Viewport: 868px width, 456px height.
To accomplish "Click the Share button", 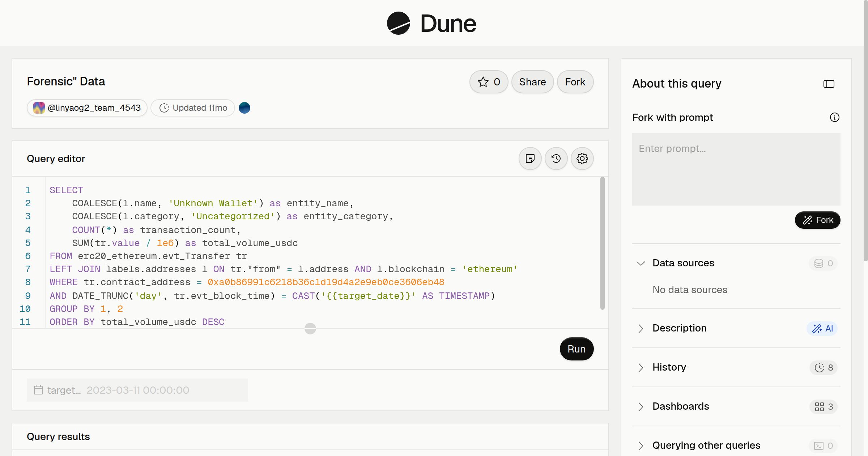I will click(532, 82).
